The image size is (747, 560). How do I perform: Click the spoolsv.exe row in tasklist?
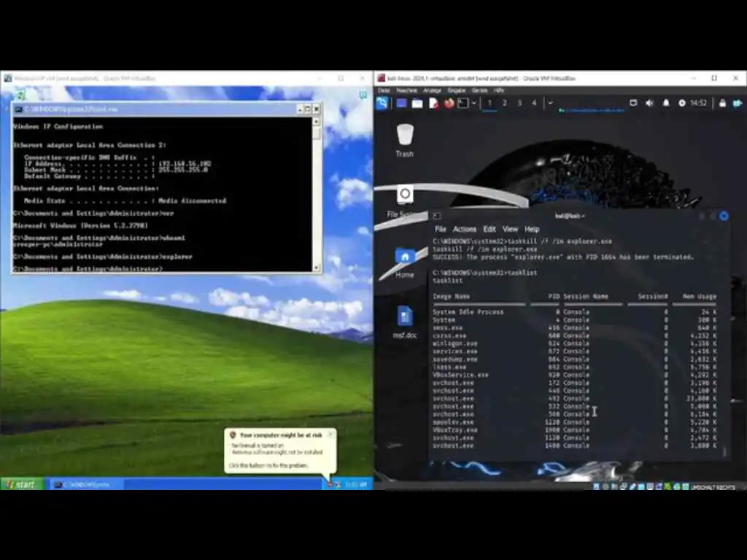point(575,422)
